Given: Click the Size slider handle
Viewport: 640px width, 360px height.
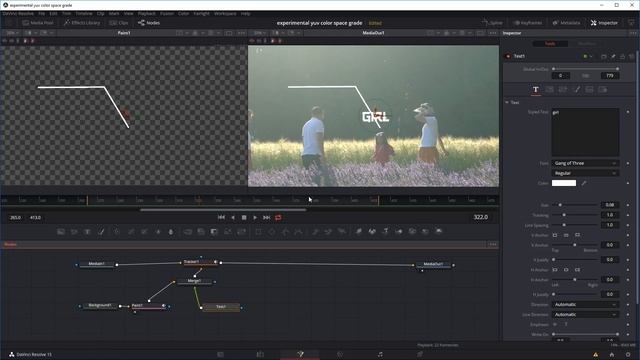Looking at the screenshot, I should click(x=560, y=205).
